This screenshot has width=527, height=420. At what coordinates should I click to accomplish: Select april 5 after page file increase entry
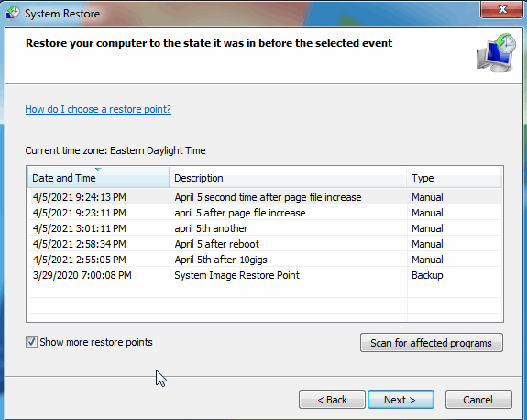265,213
